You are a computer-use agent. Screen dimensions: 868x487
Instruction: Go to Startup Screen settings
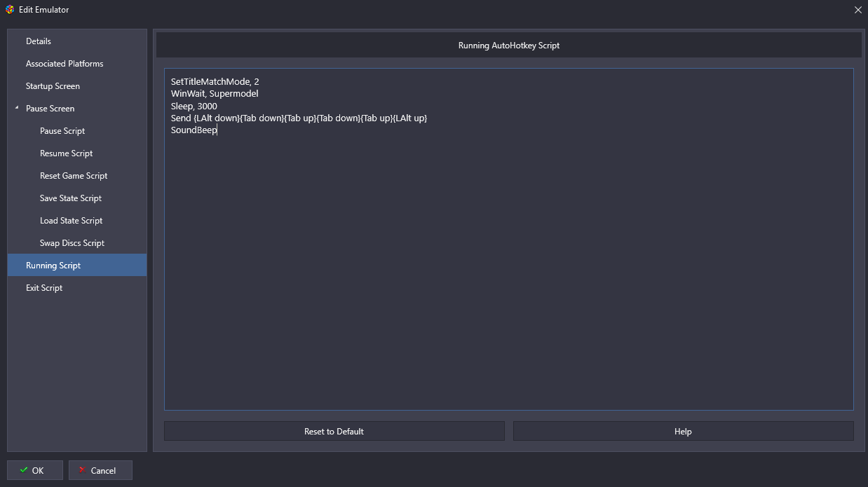[77, 86]
